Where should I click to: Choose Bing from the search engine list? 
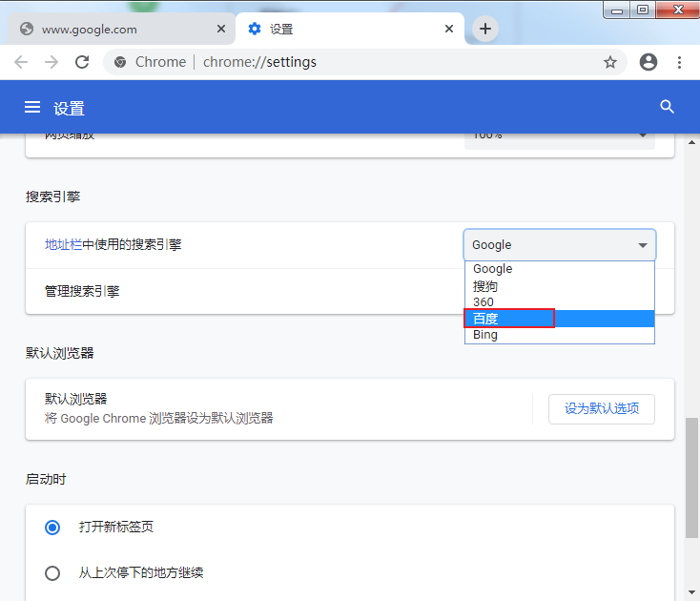click(x=560, y=335)
